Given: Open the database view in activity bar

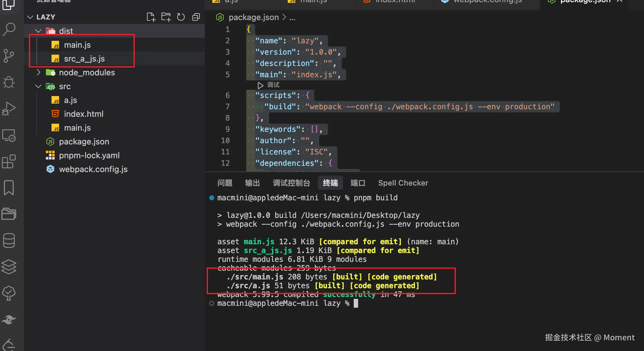Looking at the screenshot, I should coord(9,241).
